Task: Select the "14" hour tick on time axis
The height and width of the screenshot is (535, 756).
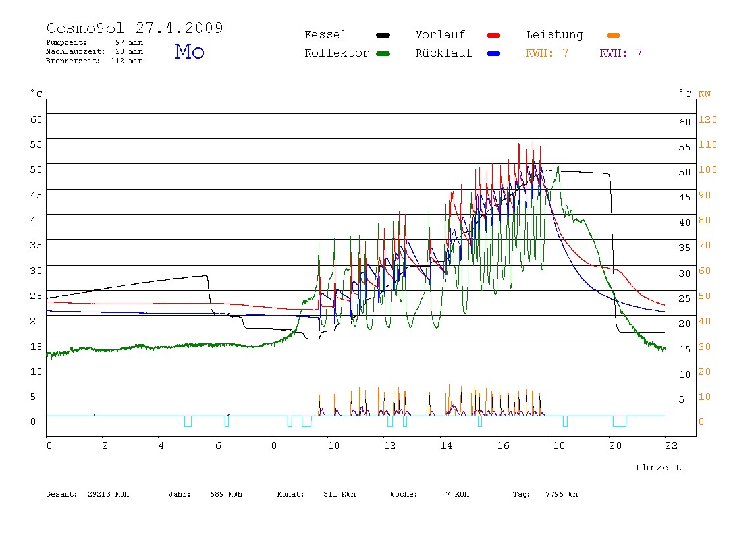Action: [x=446, y=445]
